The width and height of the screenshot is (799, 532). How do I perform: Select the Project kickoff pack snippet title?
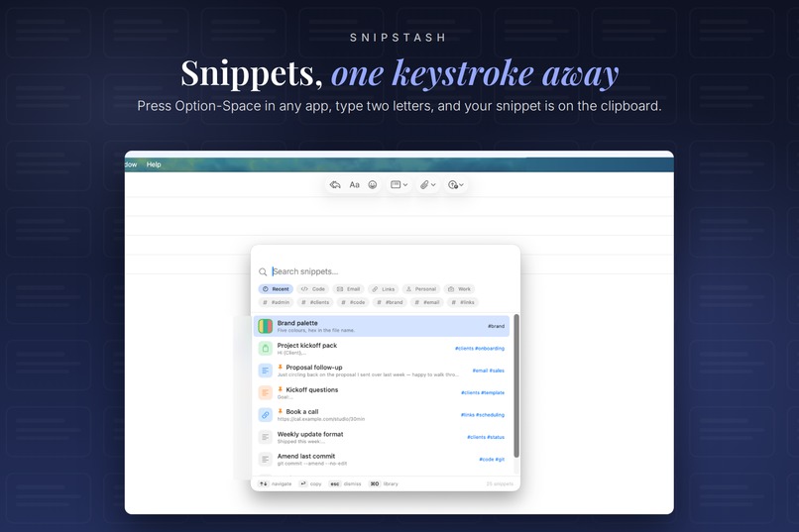coord(306,345)
